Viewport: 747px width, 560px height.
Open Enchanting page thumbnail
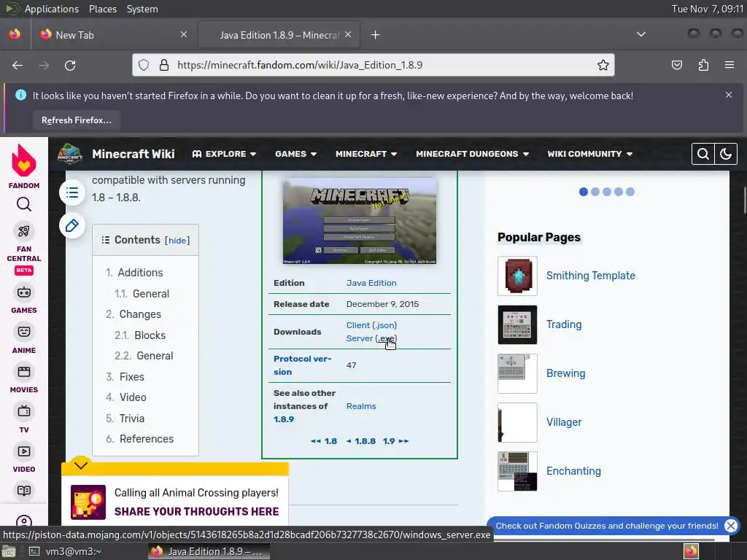click(517, 472)
